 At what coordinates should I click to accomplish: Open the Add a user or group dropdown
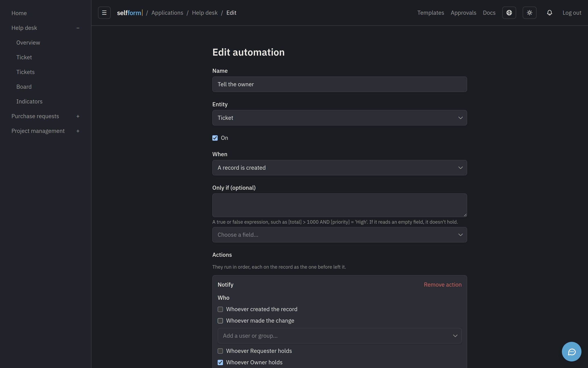point(340,336)
